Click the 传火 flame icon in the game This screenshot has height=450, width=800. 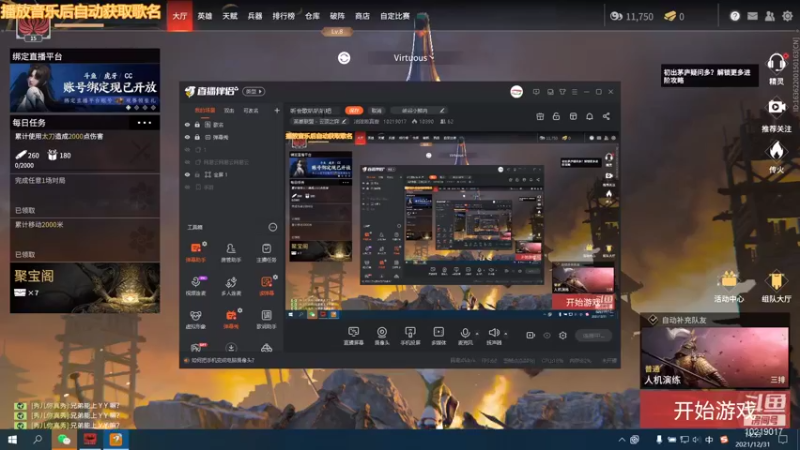(776, 151)
